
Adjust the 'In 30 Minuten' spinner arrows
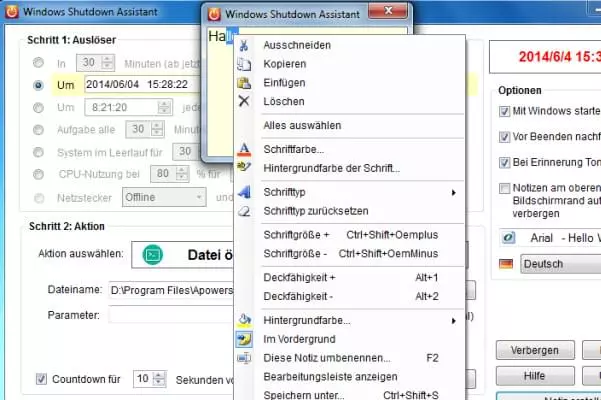click(108, 62)
